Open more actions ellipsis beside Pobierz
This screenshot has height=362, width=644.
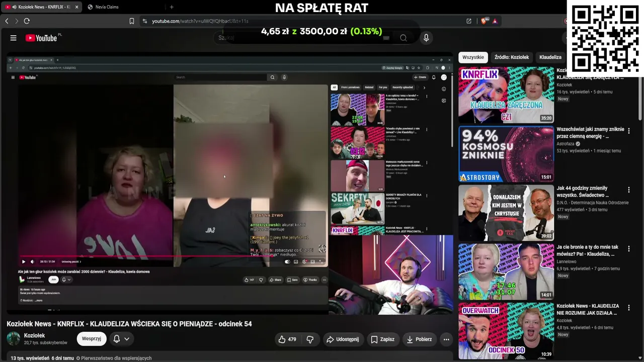coord(446,339)
